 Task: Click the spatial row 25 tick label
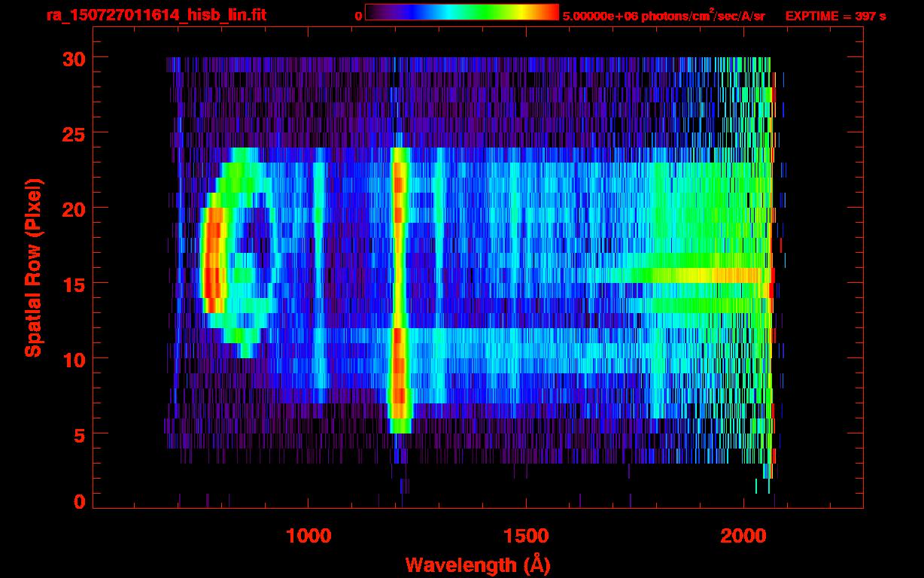74,133
